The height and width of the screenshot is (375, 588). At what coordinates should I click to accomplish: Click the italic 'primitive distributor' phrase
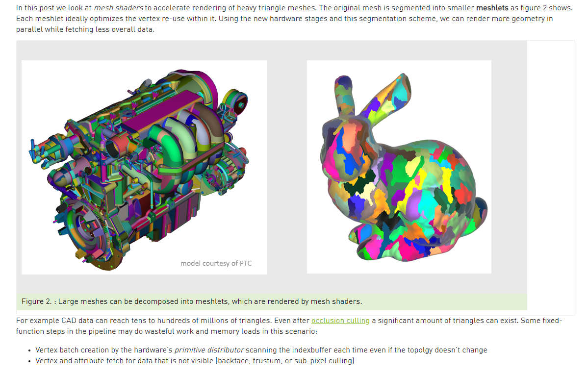point(209,350)
